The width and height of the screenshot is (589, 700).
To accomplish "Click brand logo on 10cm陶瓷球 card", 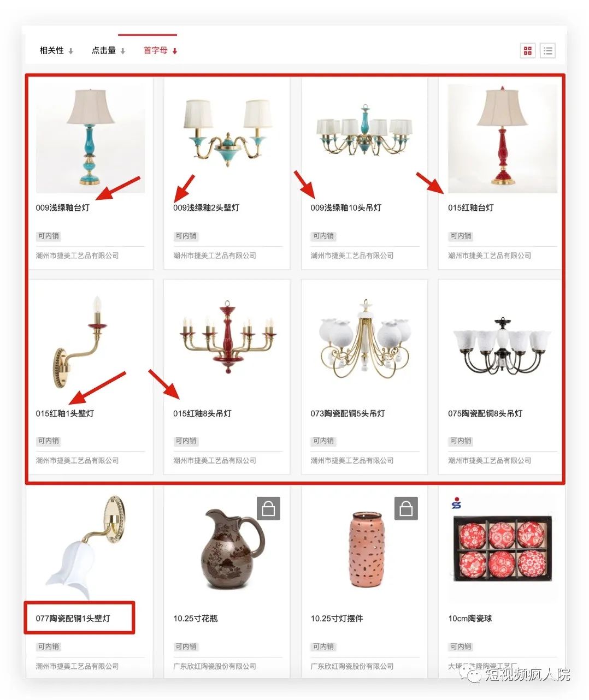I will (x=456, y=503).
